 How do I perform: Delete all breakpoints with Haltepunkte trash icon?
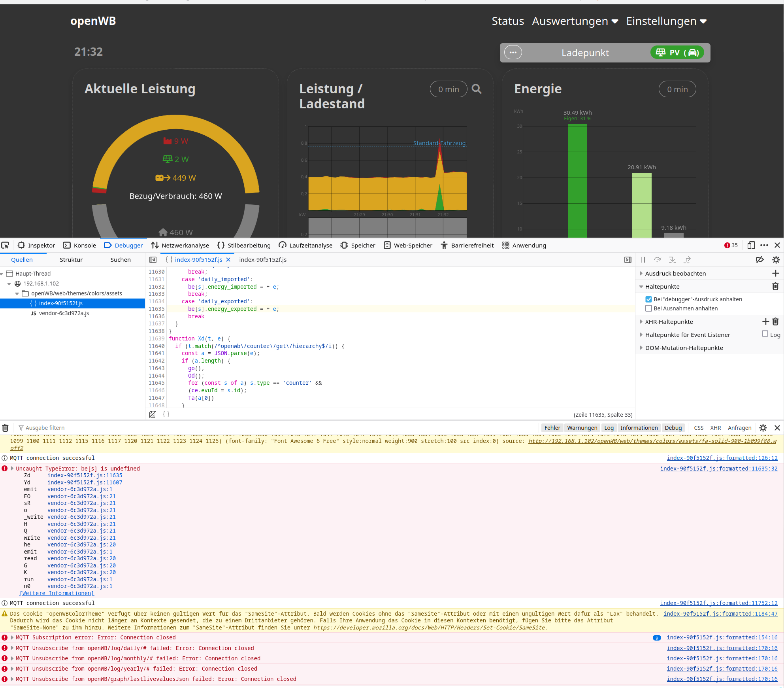coord(775,286)
